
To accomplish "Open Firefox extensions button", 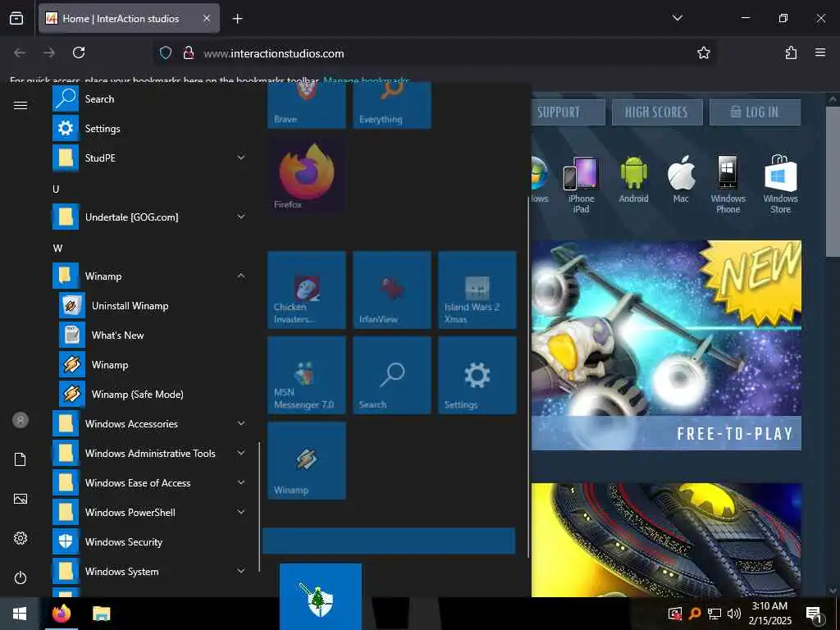I will point(791,52).
